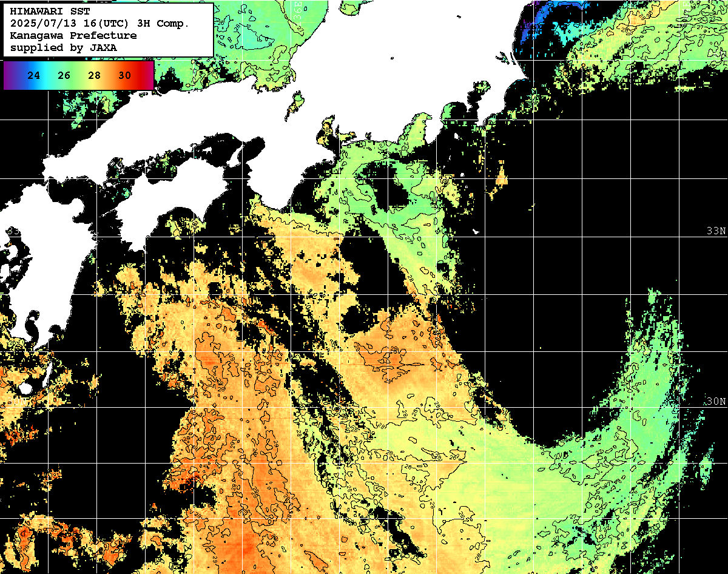This screenshot has height=574, width=728.
Task: Click the 24 label on color scale
Action: point(34,76)
